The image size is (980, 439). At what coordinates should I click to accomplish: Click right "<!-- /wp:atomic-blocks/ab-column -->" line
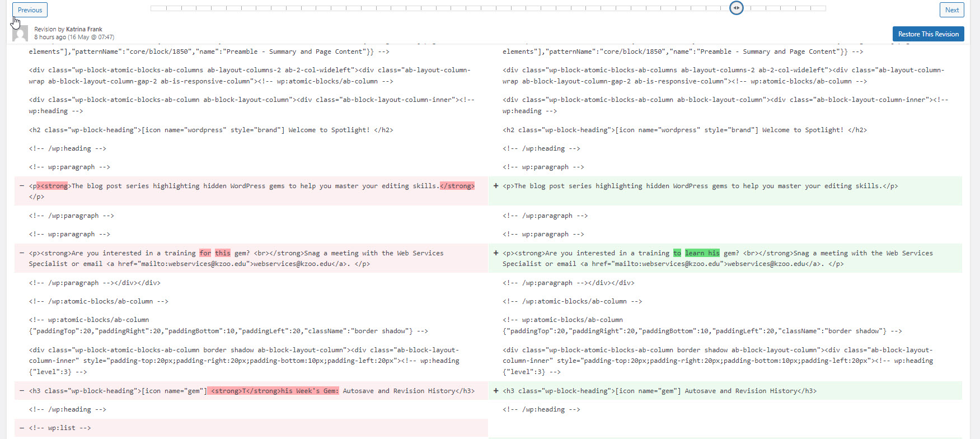[572, 301]
